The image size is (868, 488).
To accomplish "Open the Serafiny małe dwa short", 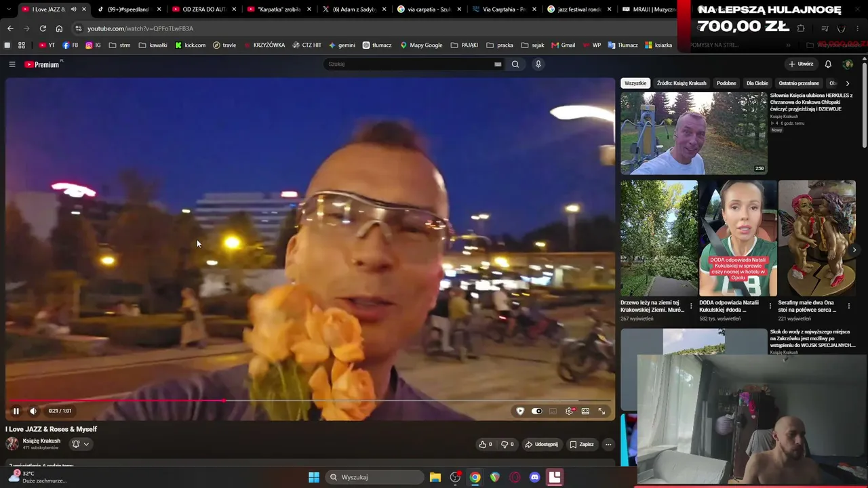I will tap(816, 238).
